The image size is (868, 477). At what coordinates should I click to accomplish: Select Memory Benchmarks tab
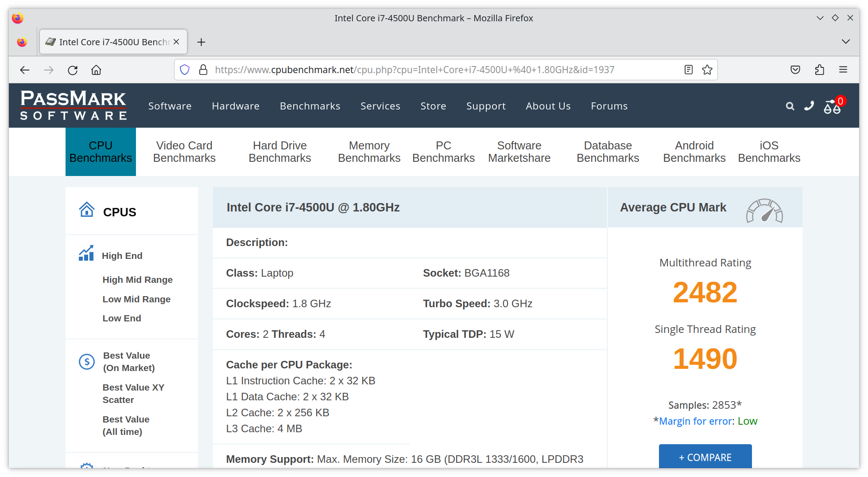tap(369, 152)
